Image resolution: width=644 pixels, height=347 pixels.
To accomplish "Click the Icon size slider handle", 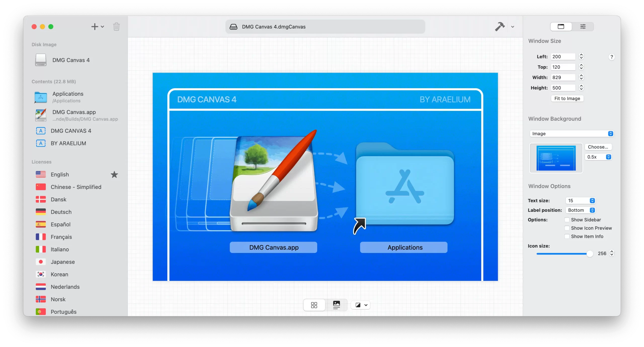I will (590, 254).
